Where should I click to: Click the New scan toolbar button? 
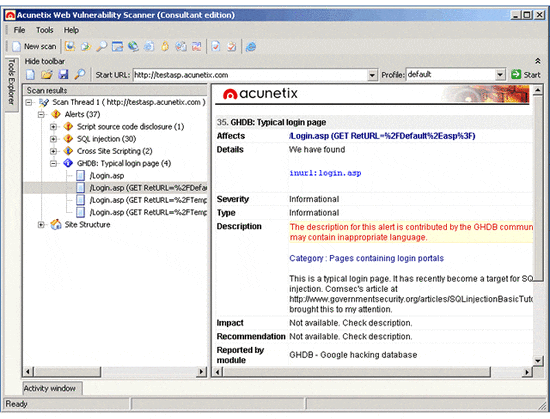(34, 46)
